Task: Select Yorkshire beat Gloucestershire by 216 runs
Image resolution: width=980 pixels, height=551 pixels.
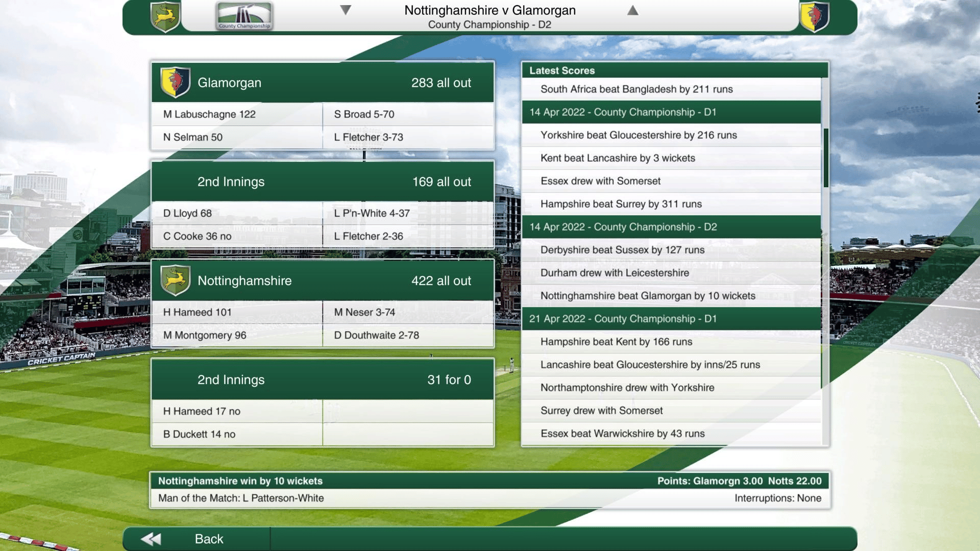Action: pyautogui.click(x=639, y=135)
